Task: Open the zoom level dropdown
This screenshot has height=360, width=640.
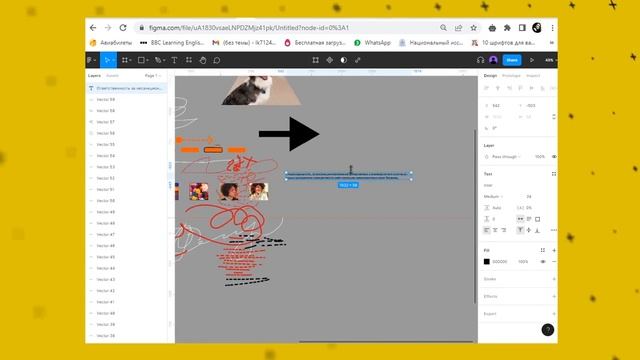Action: coord(551,60)
